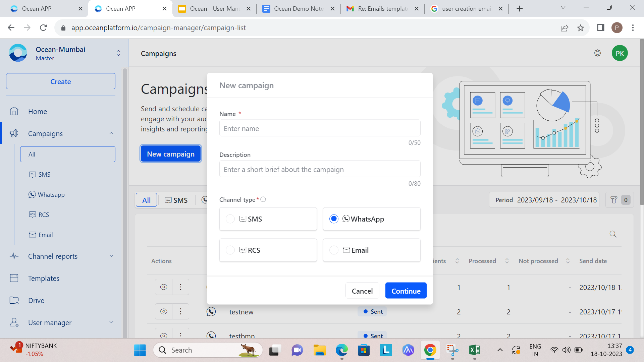
Task: Open Microsoft Edge from the taskbar
Action: click(x=341, y=350)
